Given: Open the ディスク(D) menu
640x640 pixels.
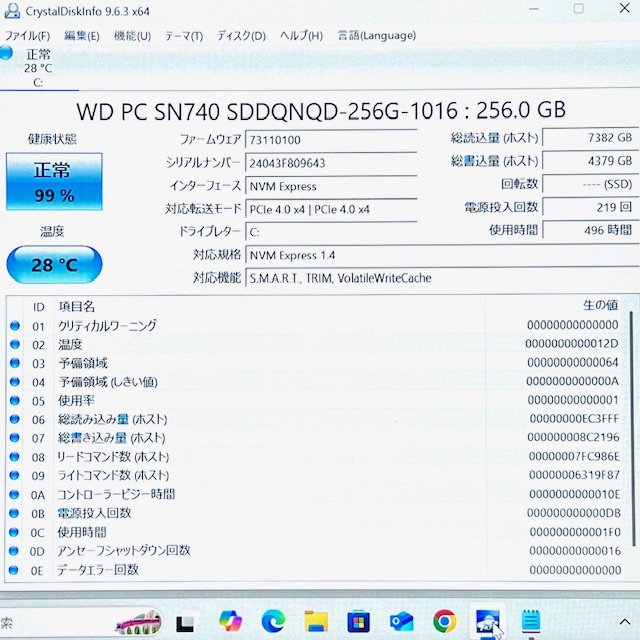Looking at the screenshot, I should point(241,36).
